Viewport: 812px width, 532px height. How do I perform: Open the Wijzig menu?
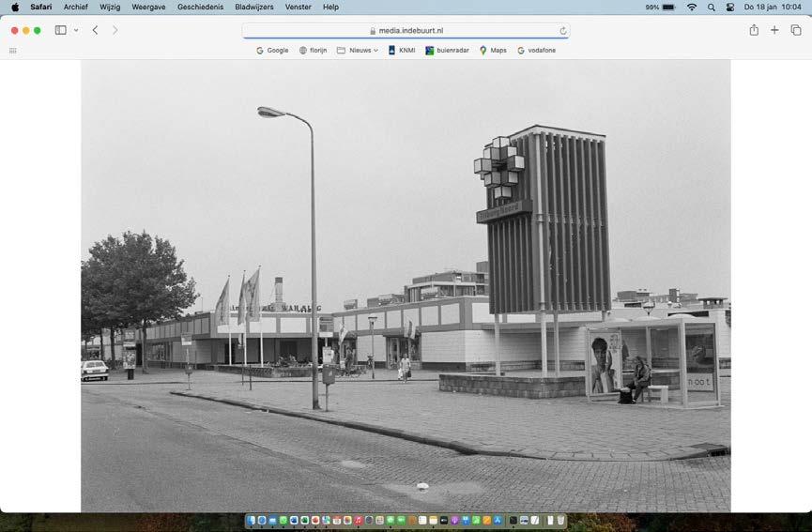pyautogui.click(x=110, y=8)
